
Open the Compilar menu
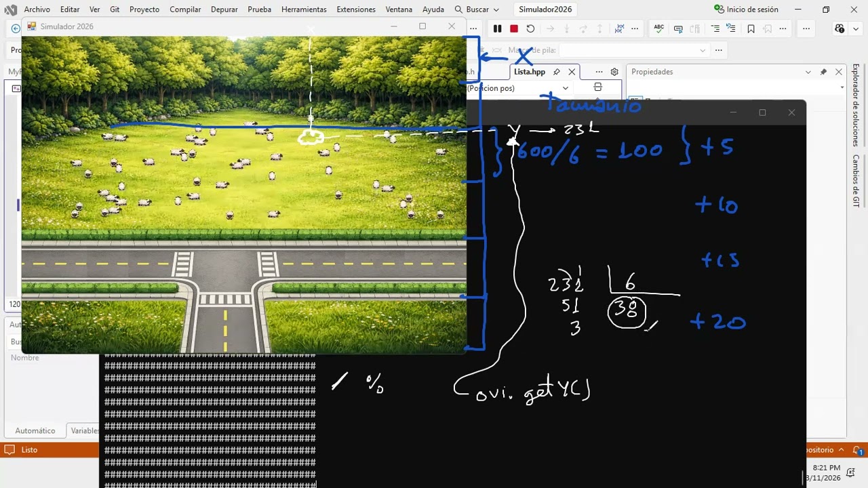185,9
